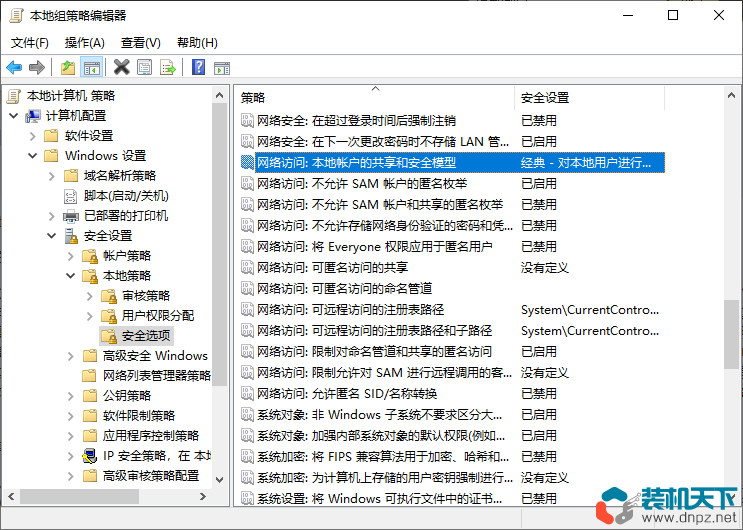Expand the 高级安全 Windows node
This screenshot has height=530, width=743.
[71, 356]
